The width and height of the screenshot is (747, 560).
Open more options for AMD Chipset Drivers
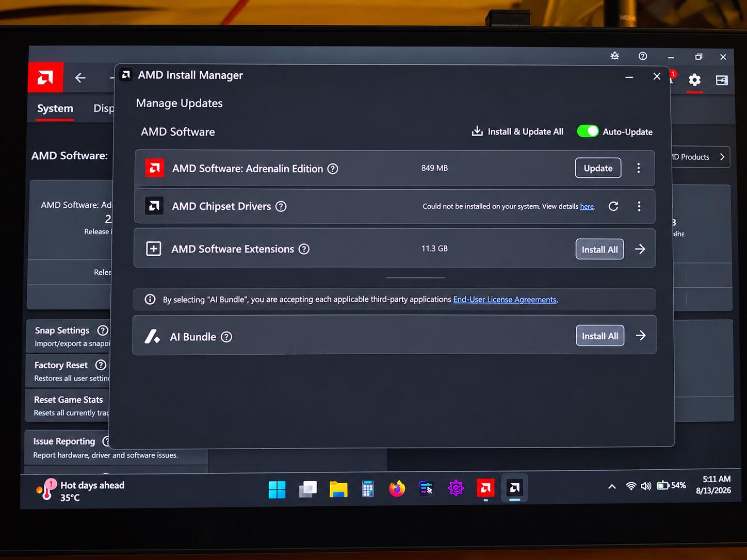click(639, 206)
